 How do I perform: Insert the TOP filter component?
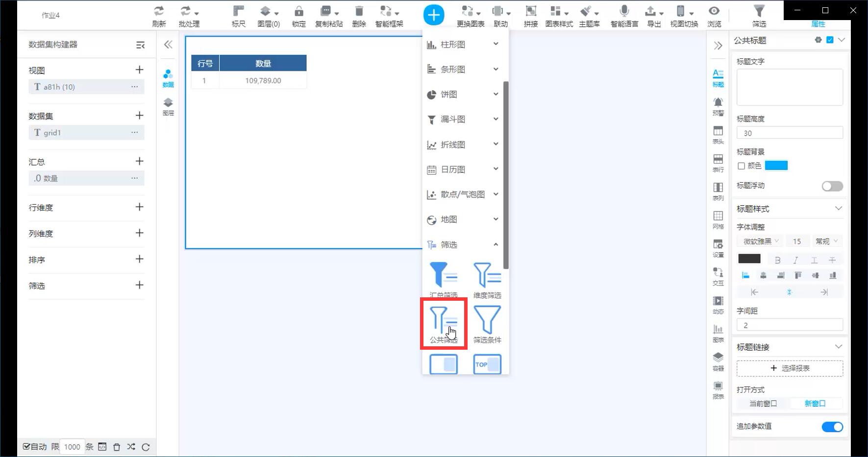(x=487, y=364)
